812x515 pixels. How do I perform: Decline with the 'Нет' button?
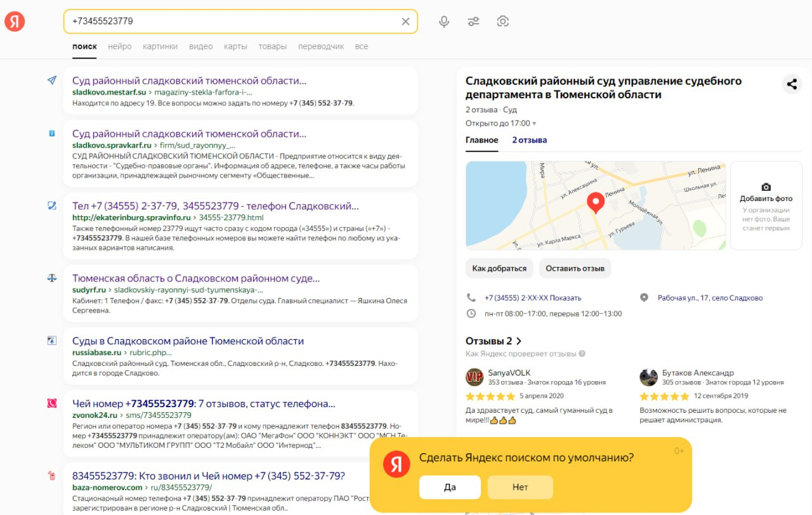point(520,487)
